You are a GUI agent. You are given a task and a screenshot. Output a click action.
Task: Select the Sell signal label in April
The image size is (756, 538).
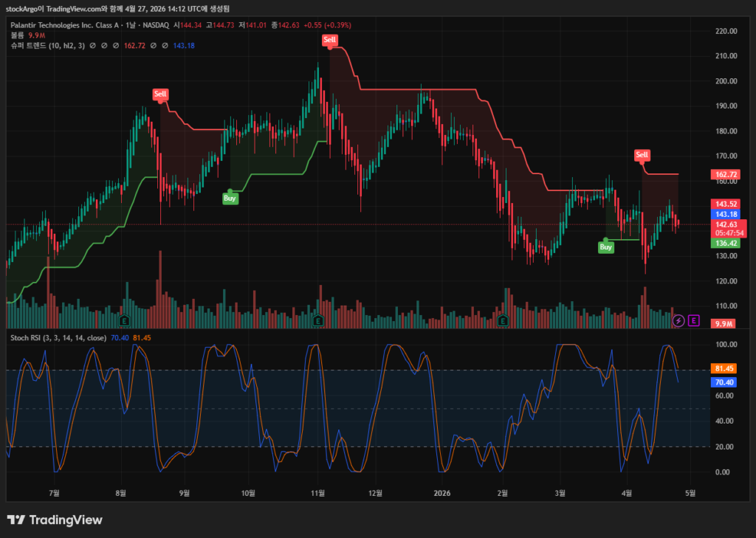(642, 155)
